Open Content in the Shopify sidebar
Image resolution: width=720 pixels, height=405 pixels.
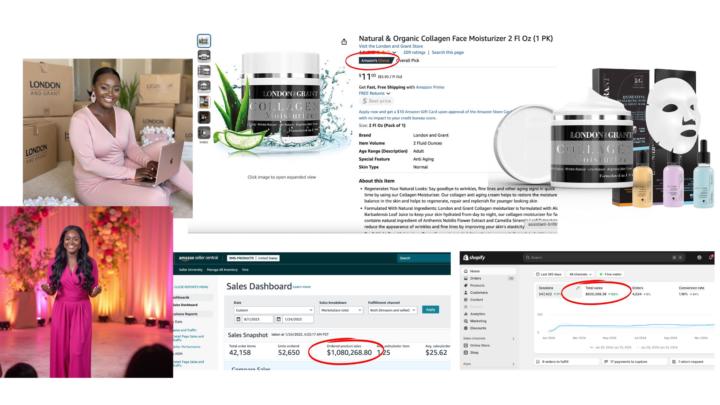point(489,300)
